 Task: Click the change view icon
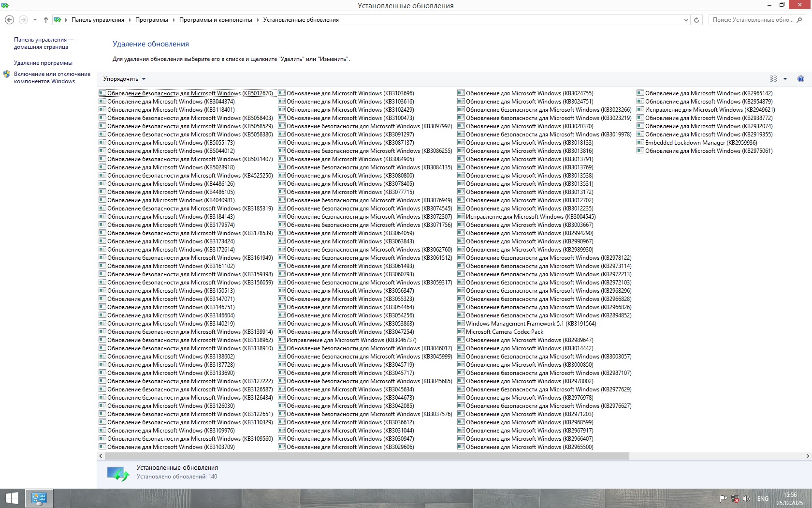coord(773,79)
